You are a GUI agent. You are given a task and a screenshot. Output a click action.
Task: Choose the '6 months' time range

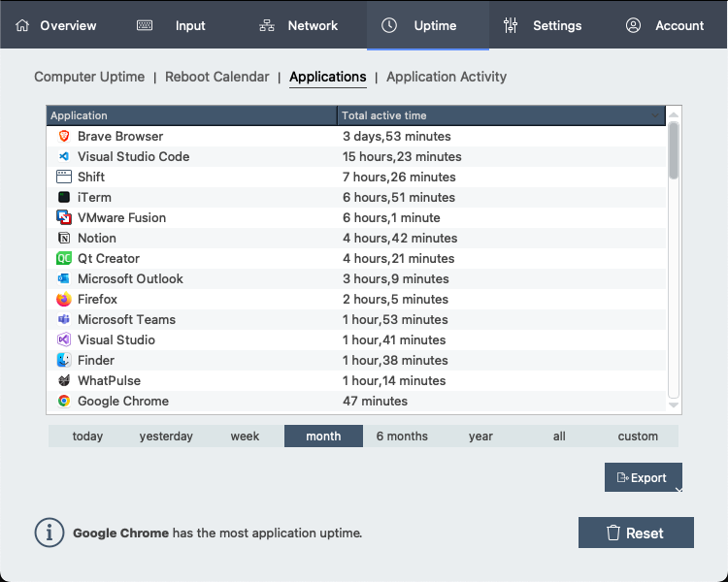coord(402,436)
